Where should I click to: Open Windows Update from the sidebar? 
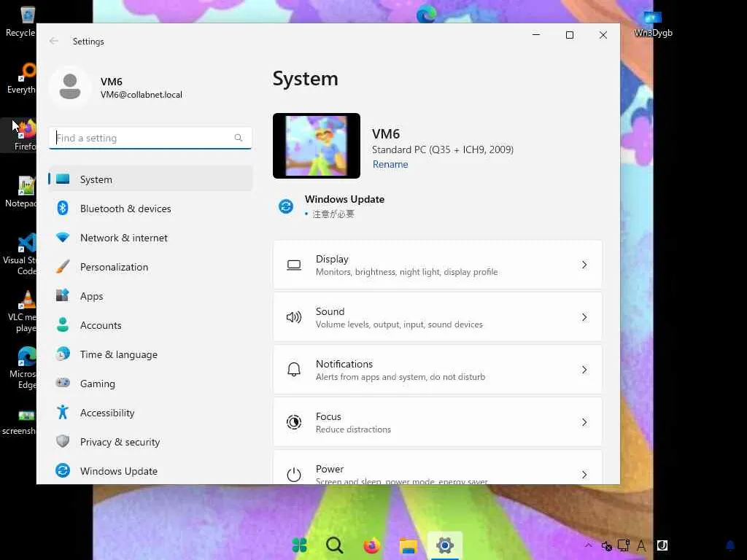pyautogui.click(x=150, y=471)
